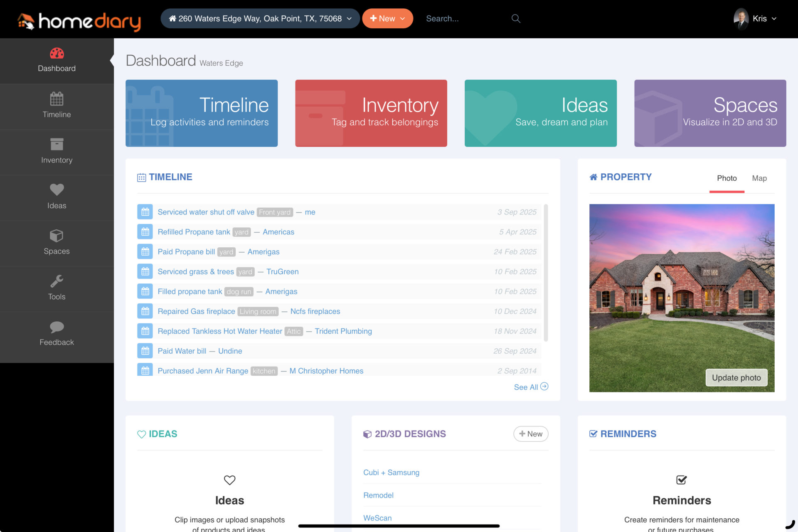This screenshot has width=798, height=532.
Task: Open the See All timeline link
Action: (531, 387)
